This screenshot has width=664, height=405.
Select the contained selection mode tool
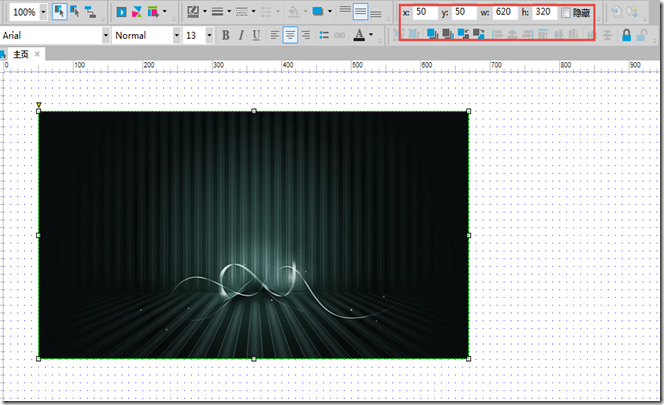[x=75, y=11]
